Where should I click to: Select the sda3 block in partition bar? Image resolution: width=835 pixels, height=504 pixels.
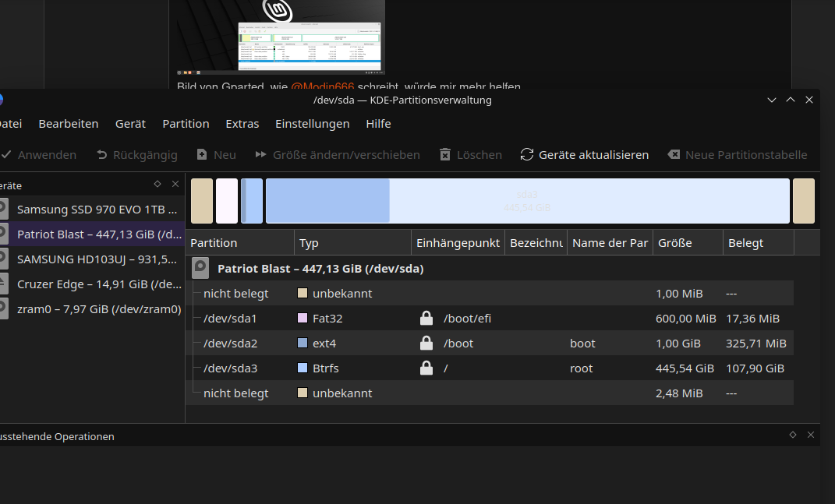pyautogui.click(x=527, y=201)
